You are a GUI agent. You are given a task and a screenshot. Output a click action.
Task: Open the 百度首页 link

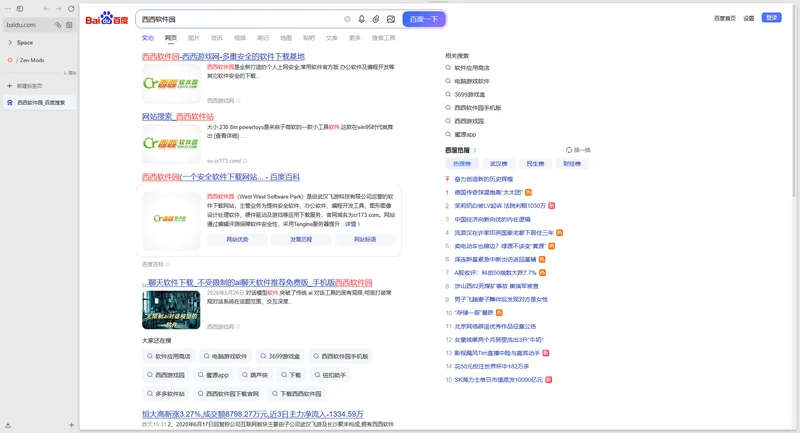click(x=724, y=18)
